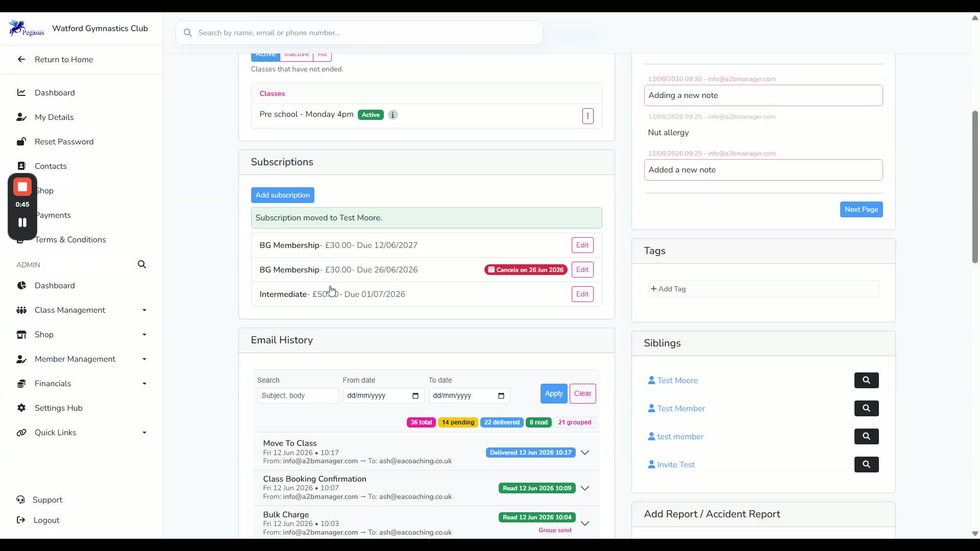The height and width of the screenshot is (551, 980).
Task: Search sibling Test Moore with magnifier button
Action: 867,380
